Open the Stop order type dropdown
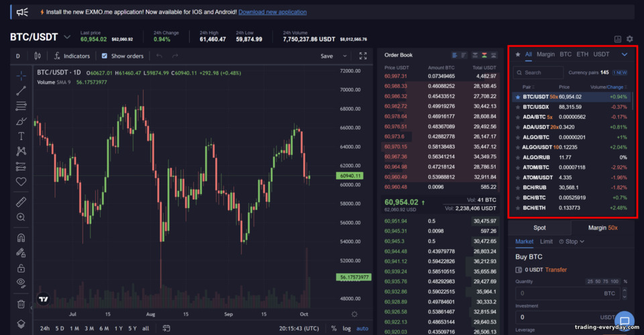Viewport: 644px width, 335px height. 572,242
